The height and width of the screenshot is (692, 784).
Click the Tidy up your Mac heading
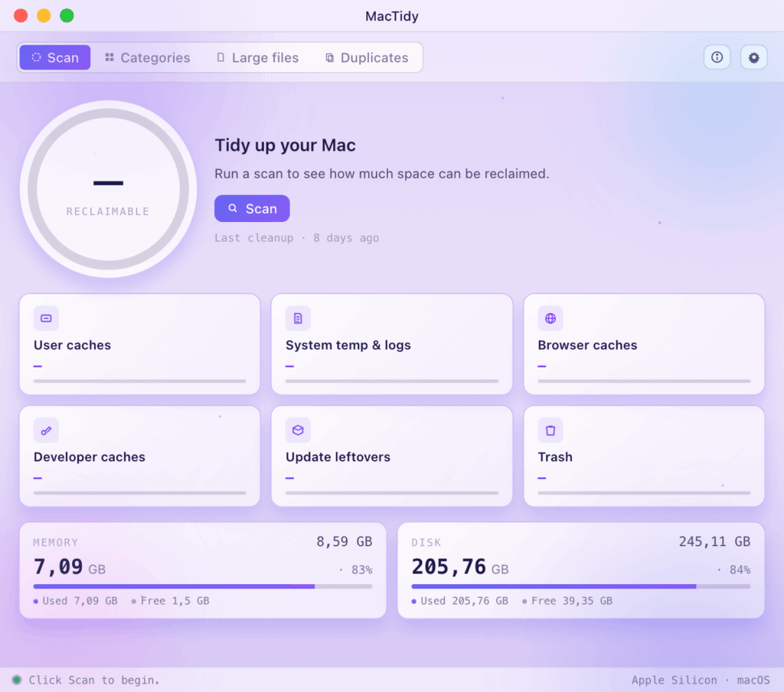[x=285, y=145]
